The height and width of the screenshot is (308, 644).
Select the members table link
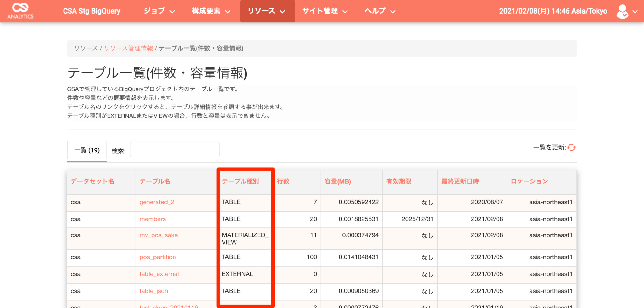click(x=152, y=219)
